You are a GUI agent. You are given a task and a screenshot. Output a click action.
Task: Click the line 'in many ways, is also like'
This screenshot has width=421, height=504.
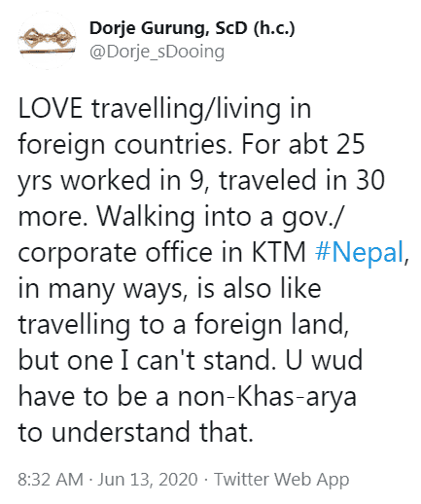point(170,288)
